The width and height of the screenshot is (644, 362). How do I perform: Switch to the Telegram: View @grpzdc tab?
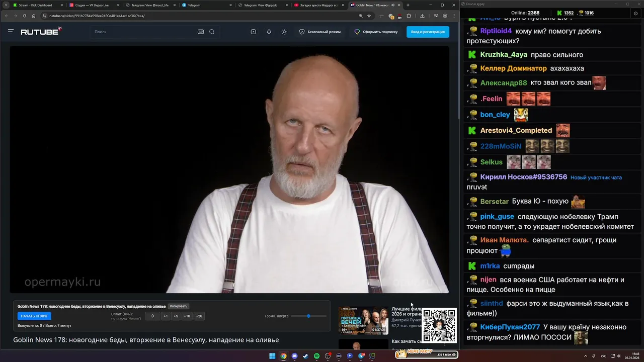[263, 5]
